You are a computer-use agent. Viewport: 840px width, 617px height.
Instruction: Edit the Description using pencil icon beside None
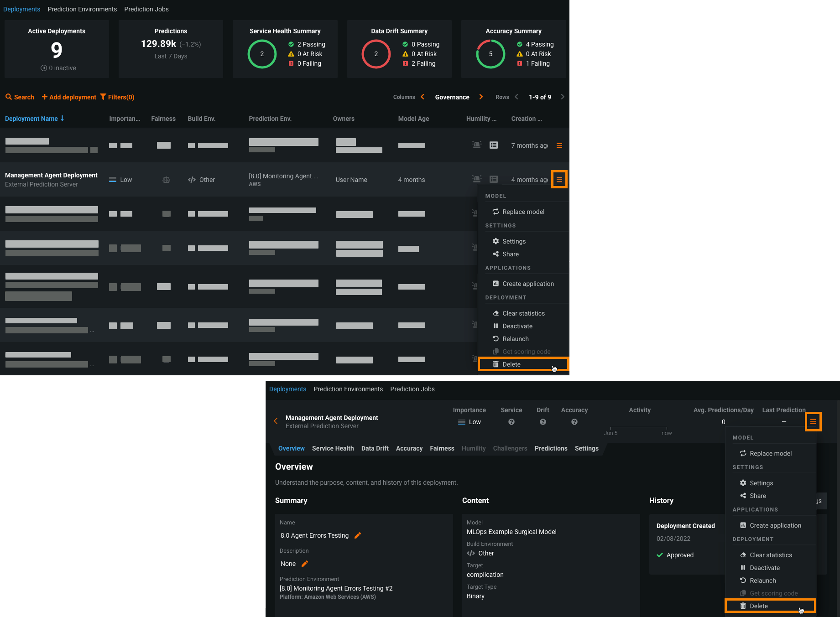pyautogui.click(x=305, y=564)
